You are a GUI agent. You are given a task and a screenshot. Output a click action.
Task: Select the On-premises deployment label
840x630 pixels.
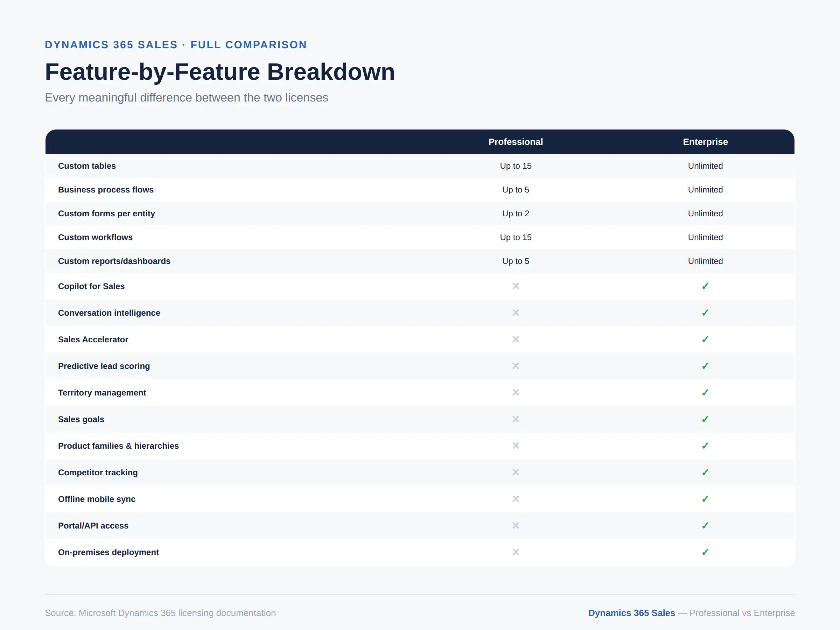click(x=108, y=552)
